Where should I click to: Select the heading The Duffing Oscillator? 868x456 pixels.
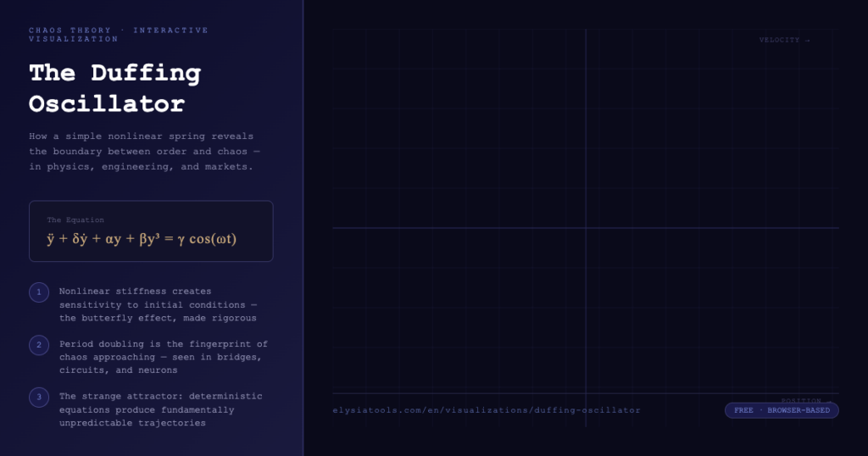coord(115,88)
